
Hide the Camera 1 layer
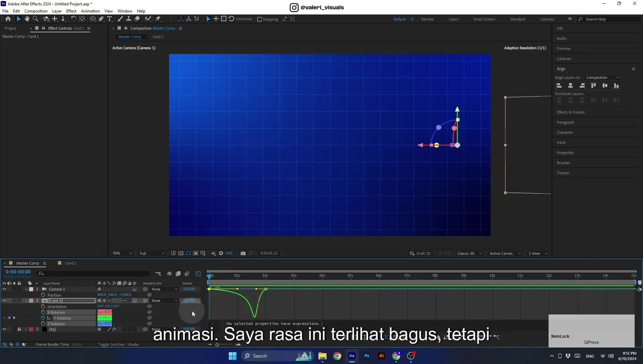pos(4,289)
